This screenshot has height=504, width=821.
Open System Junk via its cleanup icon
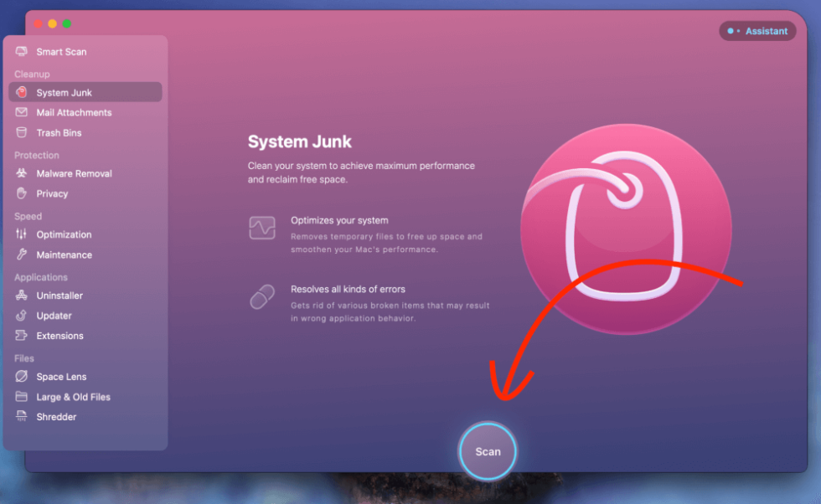(20, 92)
